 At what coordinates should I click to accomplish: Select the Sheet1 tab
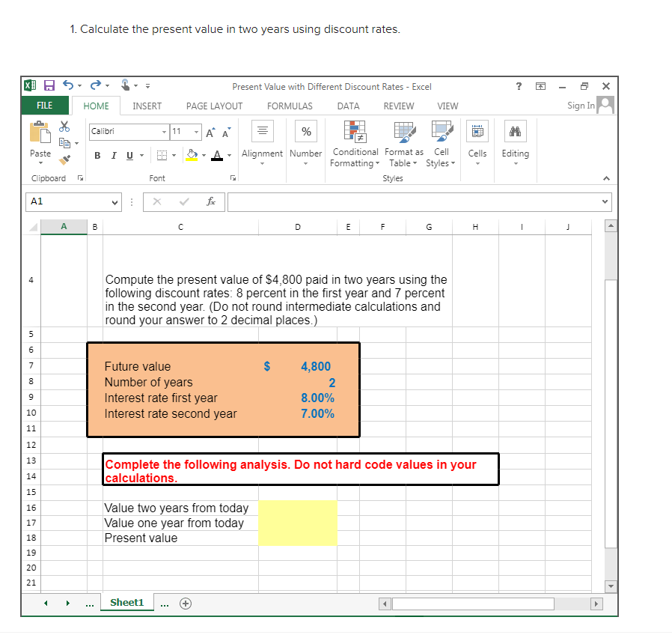(x=126, y=601)
